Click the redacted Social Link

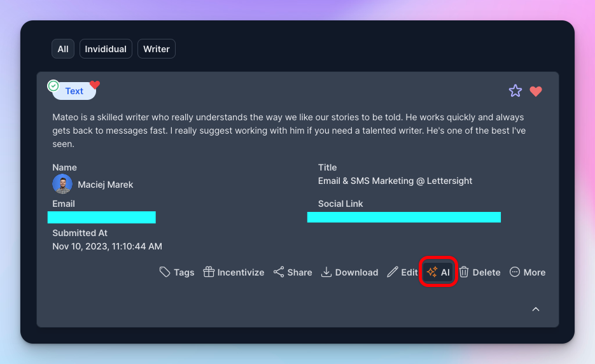(403, 217)
